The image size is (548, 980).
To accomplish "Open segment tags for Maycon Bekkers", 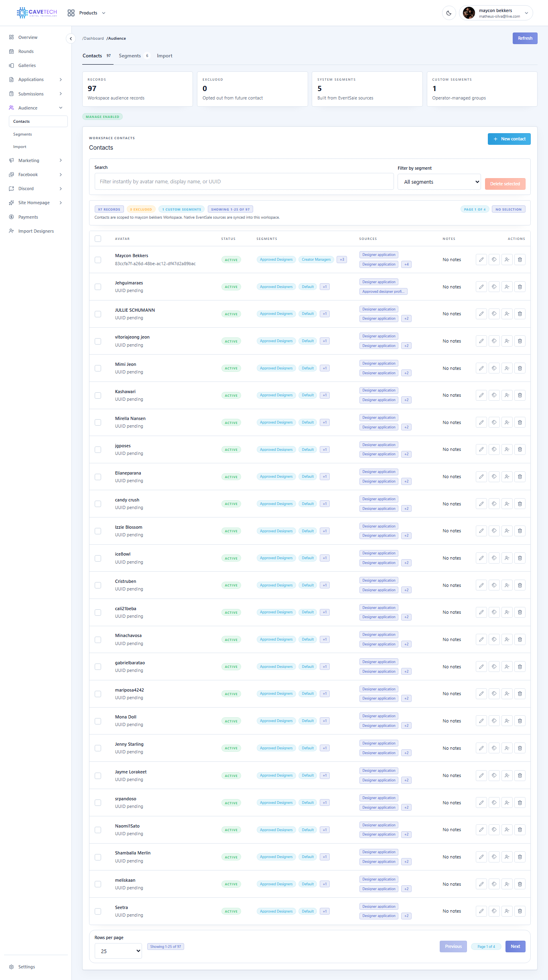I will click(x=494, y=260).
